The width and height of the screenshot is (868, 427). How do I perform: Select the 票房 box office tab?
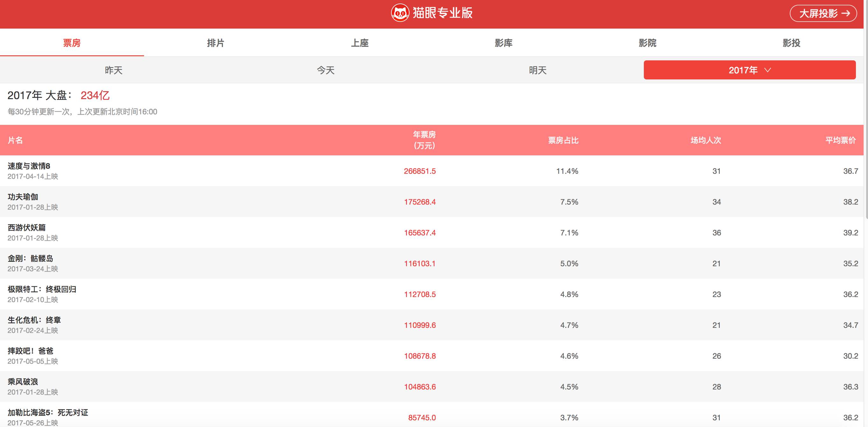point(72,43)
